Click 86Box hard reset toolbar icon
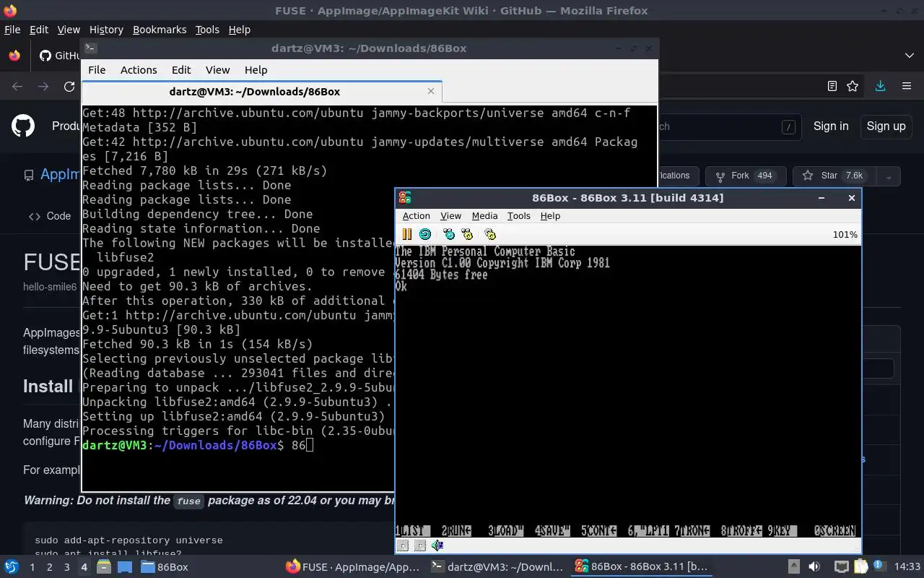924x578 pixels. click(x=425, y=234)
